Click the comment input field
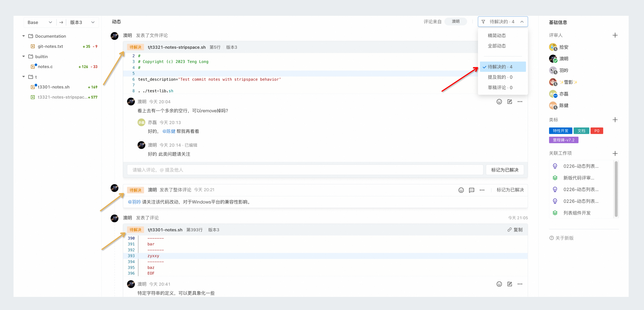644x310 pixels. click(305, 170)
